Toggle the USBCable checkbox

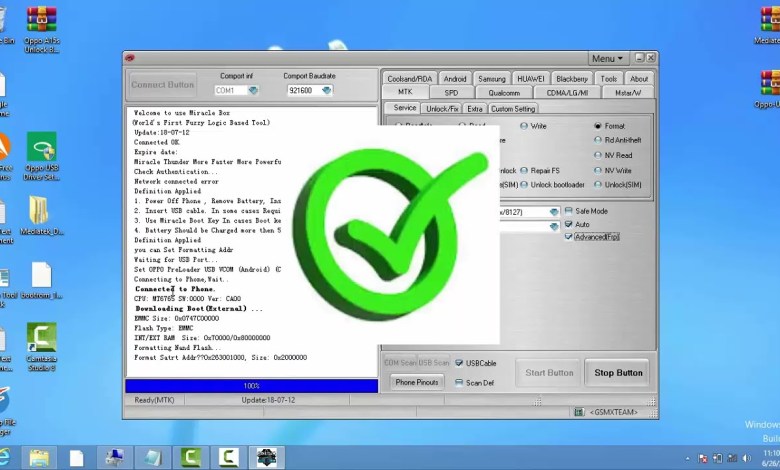click(476, 363)
